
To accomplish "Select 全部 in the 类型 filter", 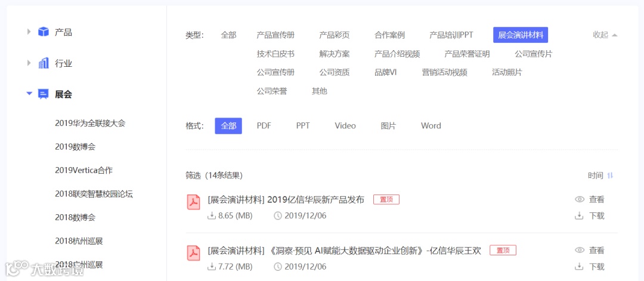I will pos(228,35).
